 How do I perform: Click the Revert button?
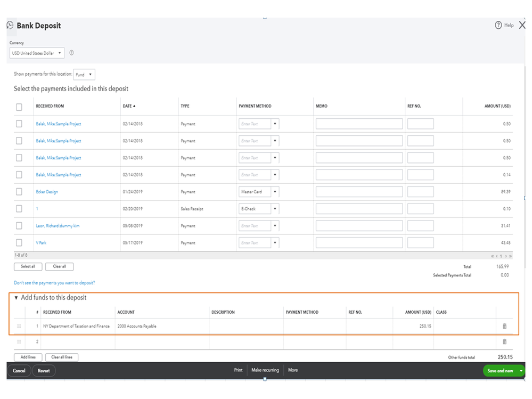click(44, 371)
